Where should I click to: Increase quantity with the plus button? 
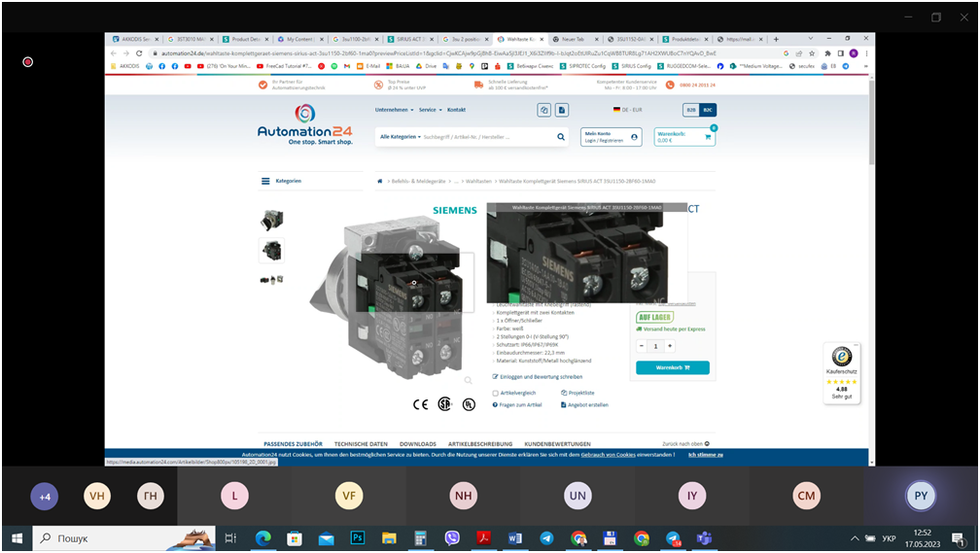point(670,346)
